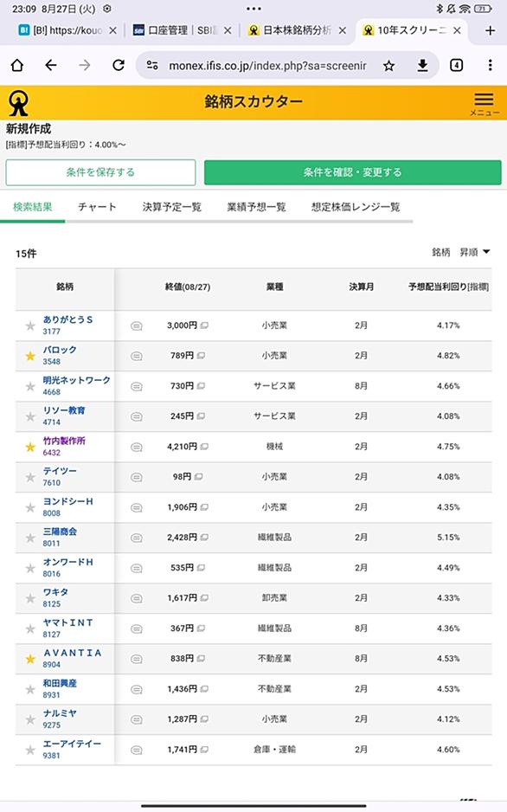Viewport: 507px width, 812px height.
Task: Open price popup icon beside 98円
Action: [199, 476]
